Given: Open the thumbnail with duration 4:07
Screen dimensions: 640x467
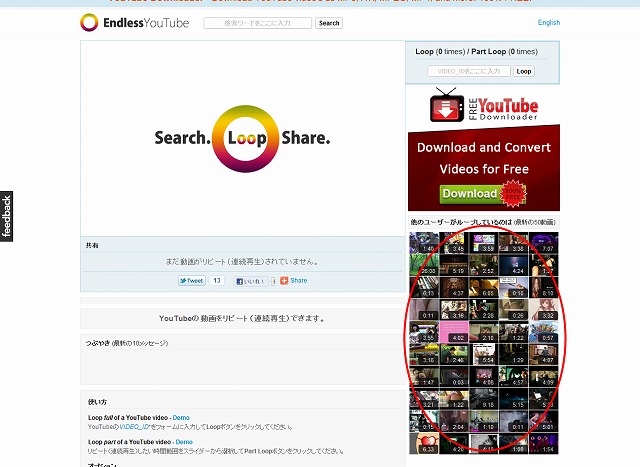Looking at the screenshot, I should pos(543,354).
